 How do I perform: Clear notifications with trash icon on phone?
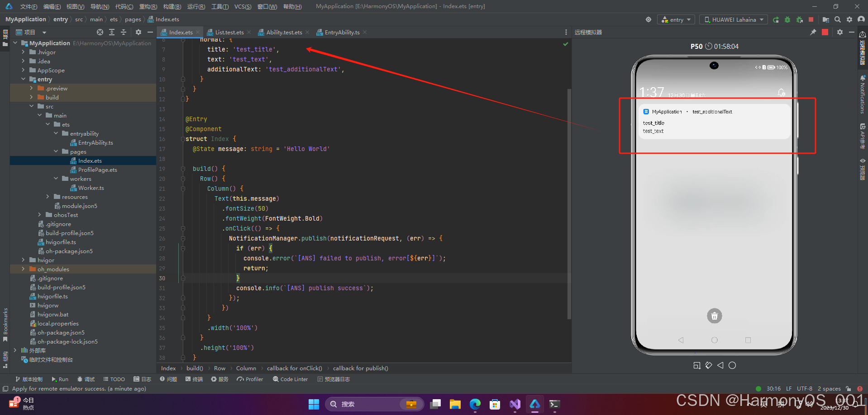[714, 316]
